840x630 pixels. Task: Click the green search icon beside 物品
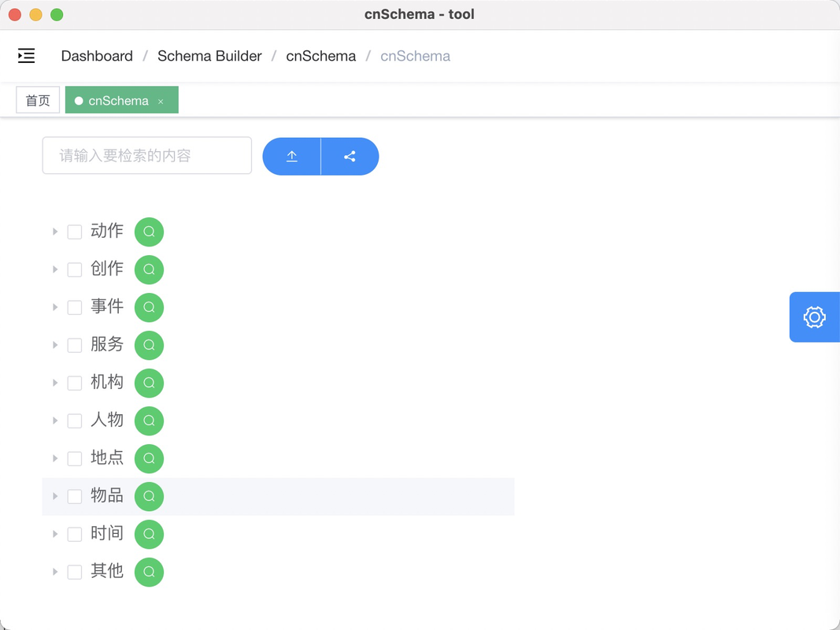click(149, 496)
